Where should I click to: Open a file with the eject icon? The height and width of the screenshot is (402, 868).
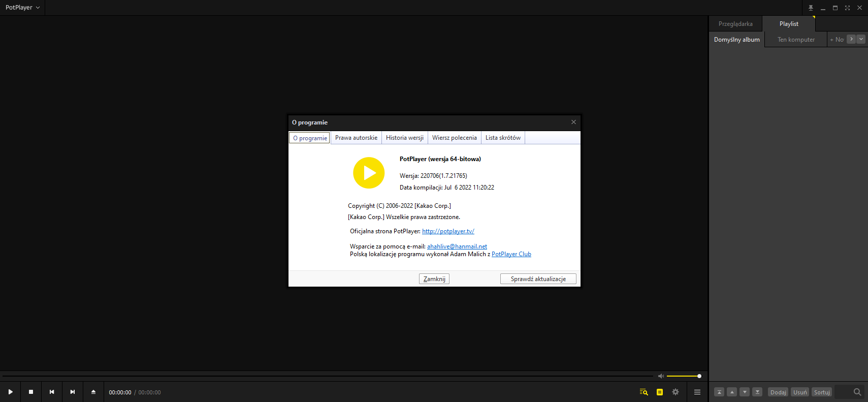[x=93, y=392]
